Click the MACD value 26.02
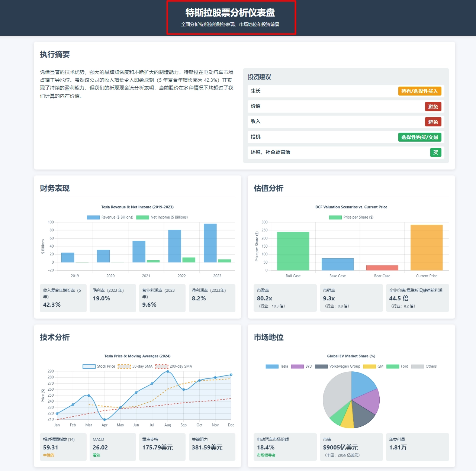Image resolution: width=476 pixels, height=471 pixels. tap(100, 448)
